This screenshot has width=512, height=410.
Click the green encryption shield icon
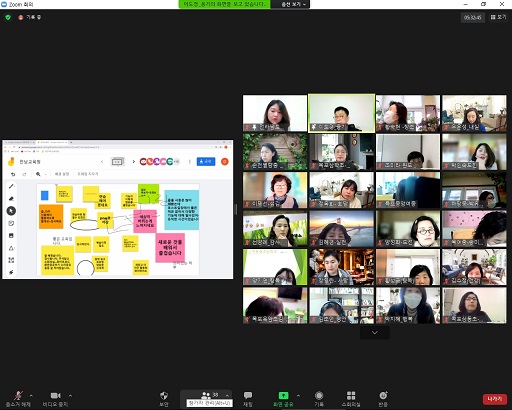click(x=8, y=17)
